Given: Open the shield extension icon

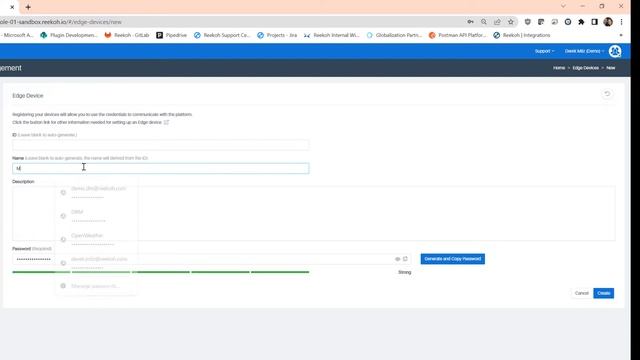Looking at the screenshot, I should tap(527, 22).
